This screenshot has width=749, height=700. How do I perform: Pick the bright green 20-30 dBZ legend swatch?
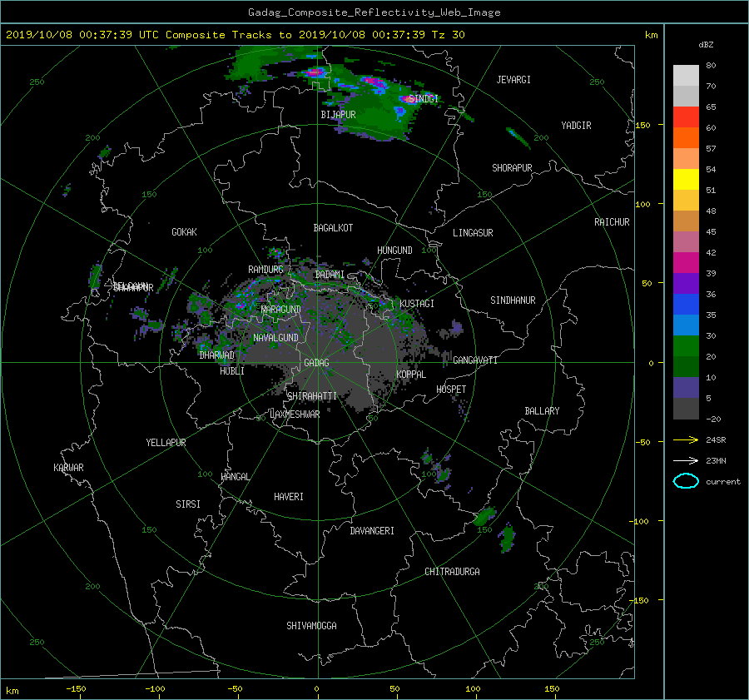coord(686,346)
